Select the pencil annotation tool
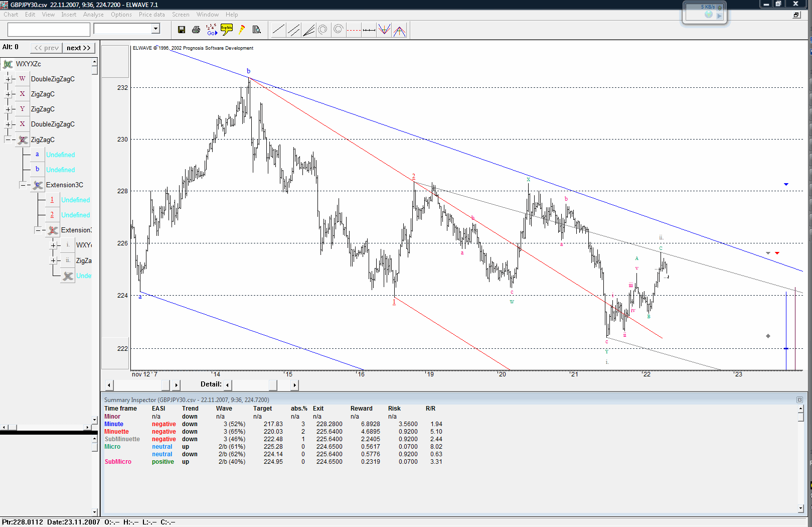 click(242, 30)
